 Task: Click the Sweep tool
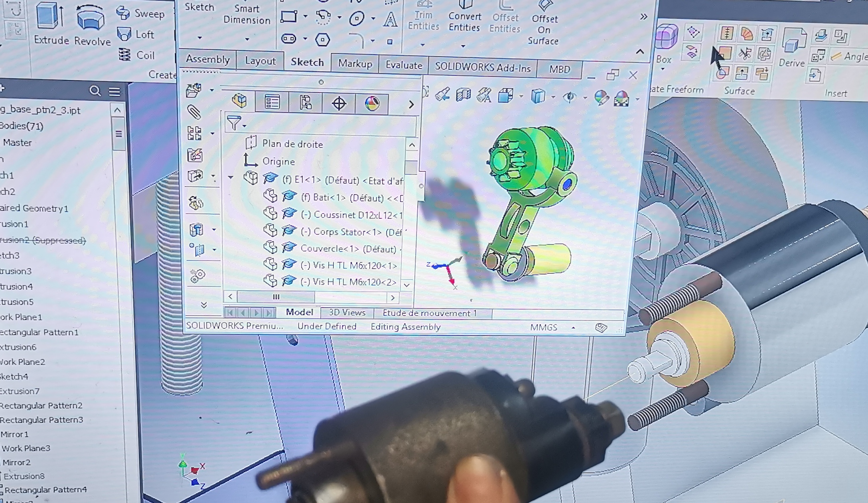coord(140,14)
